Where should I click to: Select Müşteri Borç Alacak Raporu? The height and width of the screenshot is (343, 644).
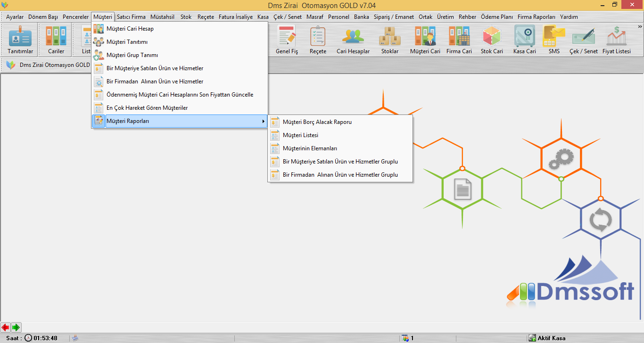pyautogui.click(x=317, y=122)
